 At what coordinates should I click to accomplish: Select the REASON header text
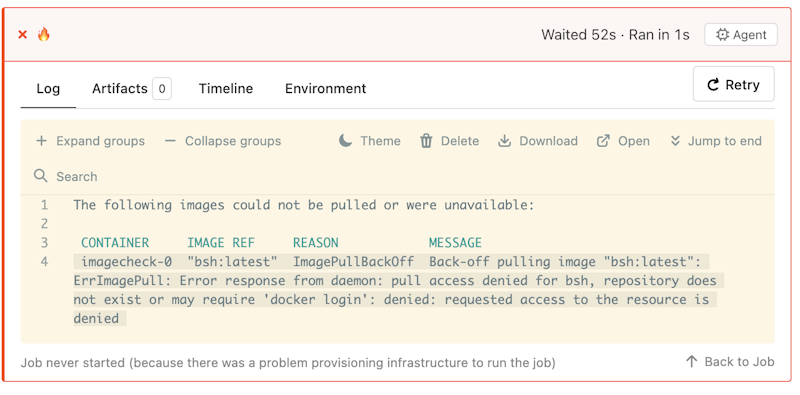click(315, 243)
